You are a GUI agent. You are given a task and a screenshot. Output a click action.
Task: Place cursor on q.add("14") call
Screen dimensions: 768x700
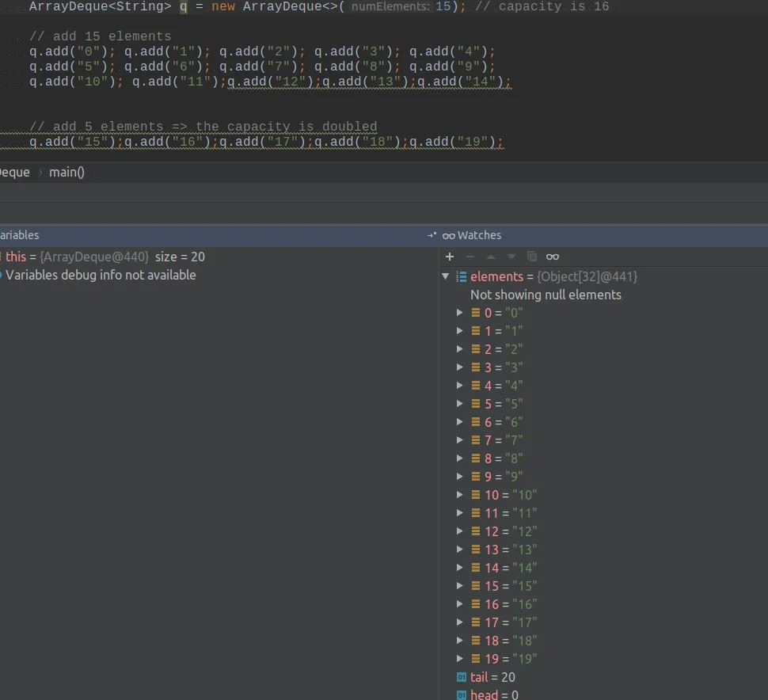pyautogui.click(x=460, y=82)
